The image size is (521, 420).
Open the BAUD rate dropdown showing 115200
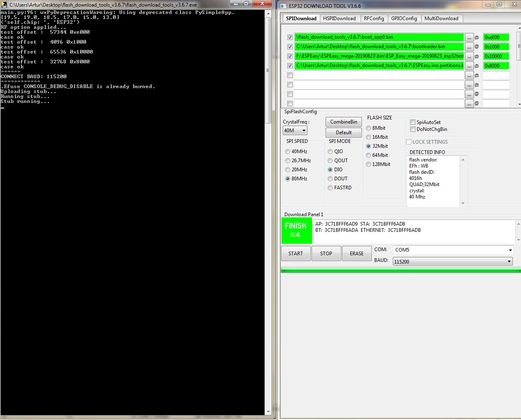point(453,261)
